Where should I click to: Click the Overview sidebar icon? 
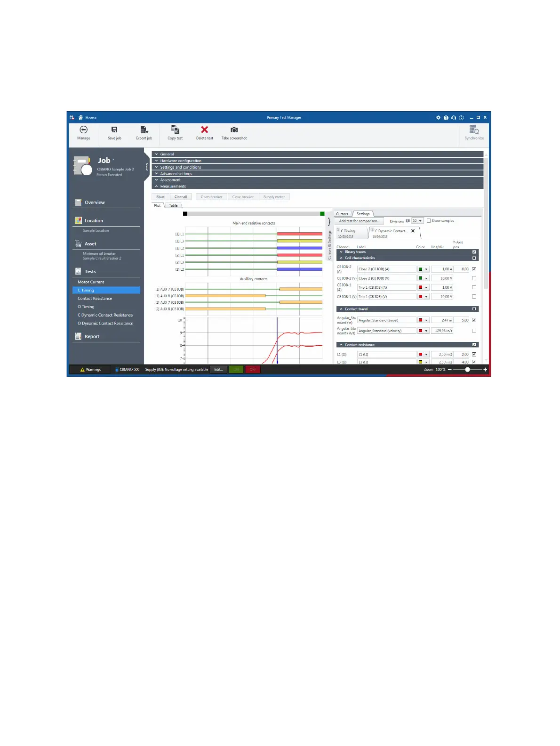tap(78, 202)
